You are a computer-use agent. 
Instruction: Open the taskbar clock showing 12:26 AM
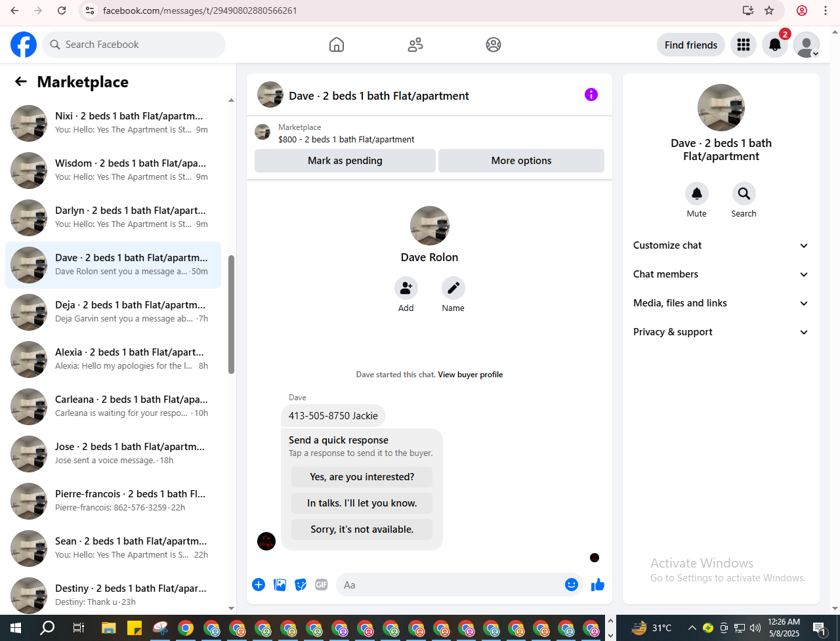pyautogui.click(x=784, y=628)
